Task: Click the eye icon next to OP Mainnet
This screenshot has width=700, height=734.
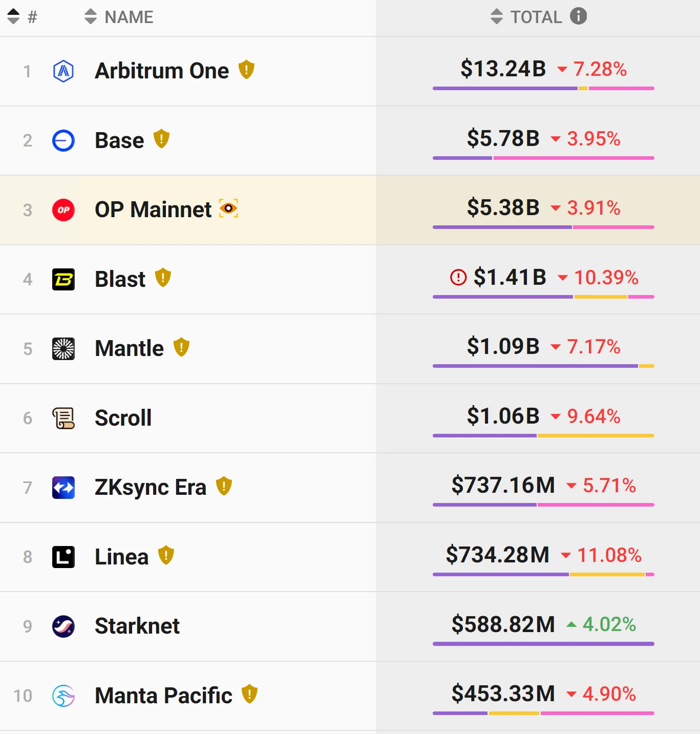Action: tap(228, 208)
